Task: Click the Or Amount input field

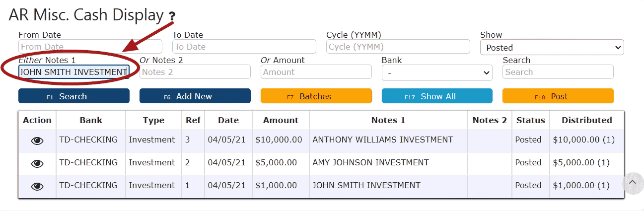Action: pos(316,72)
